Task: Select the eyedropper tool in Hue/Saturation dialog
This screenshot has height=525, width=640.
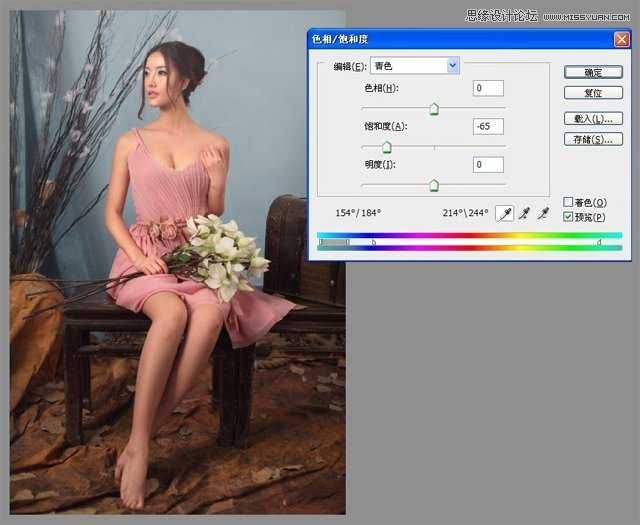Action: 505,213
